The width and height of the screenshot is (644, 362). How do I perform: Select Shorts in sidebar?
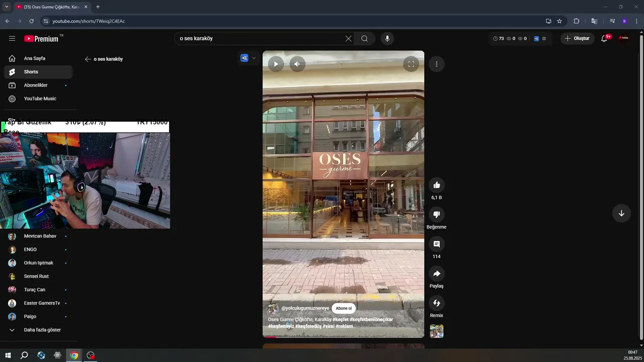(38, 72)
